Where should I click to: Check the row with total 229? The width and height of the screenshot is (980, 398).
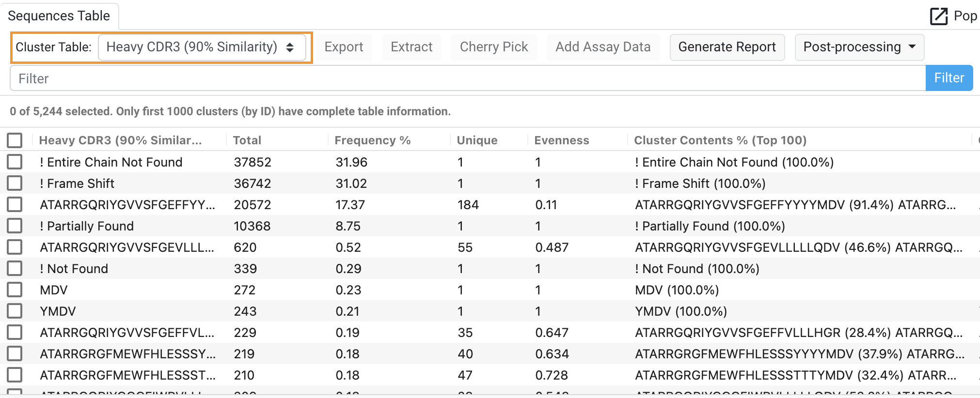pyautogui.click(x=15, y=332)
